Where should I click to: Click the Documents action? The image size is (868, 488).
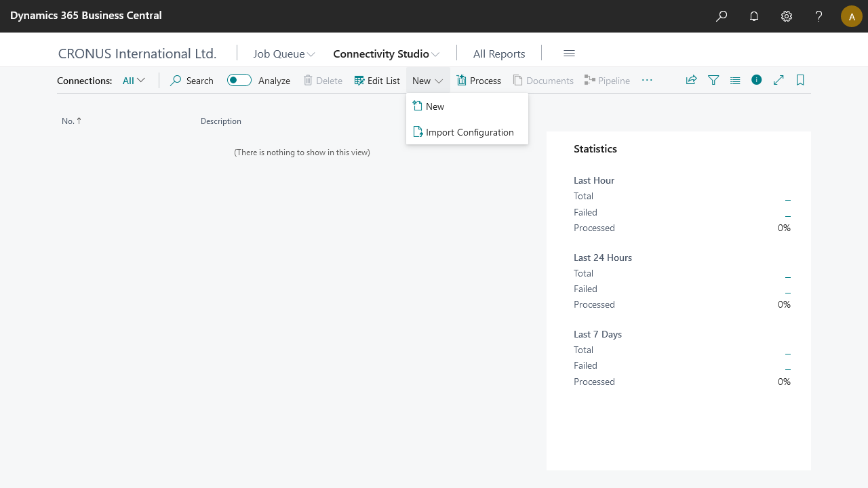click(x=544, y=81)
